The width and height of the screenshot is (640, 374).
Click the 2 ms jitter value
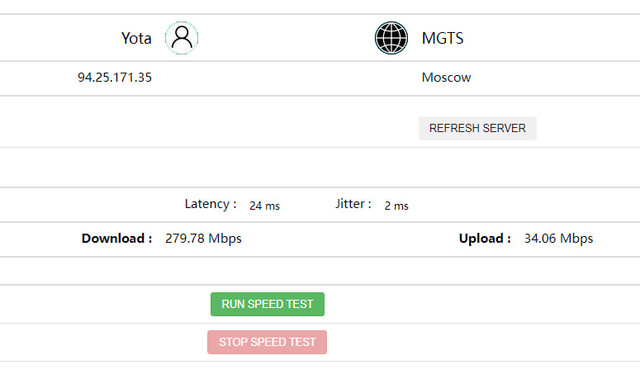[x=396, y=205]
